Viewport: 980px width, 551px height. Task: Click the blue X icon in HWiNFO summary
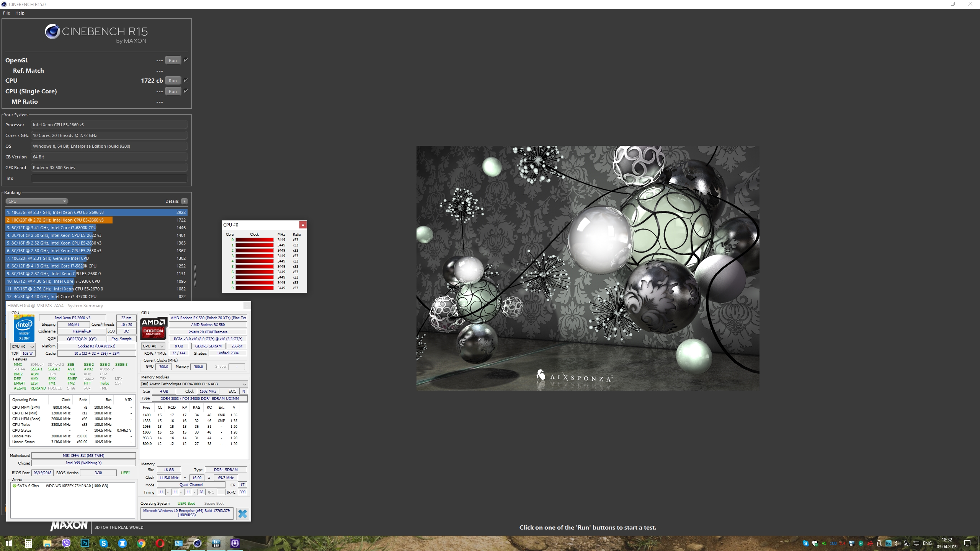coord(242,514)
